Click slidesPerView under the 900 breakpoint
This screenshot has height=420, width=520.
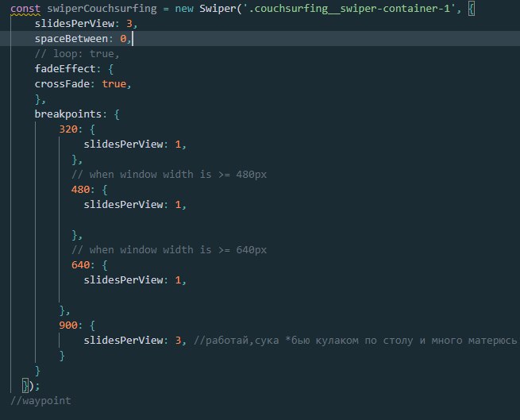(123, 341)
